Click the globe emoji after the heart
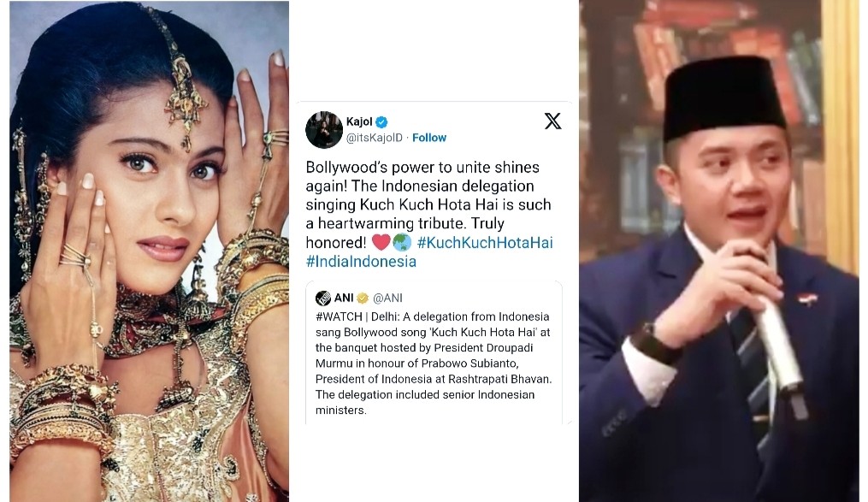This screenshot has height=502, width=868. (x=403, y=242)
